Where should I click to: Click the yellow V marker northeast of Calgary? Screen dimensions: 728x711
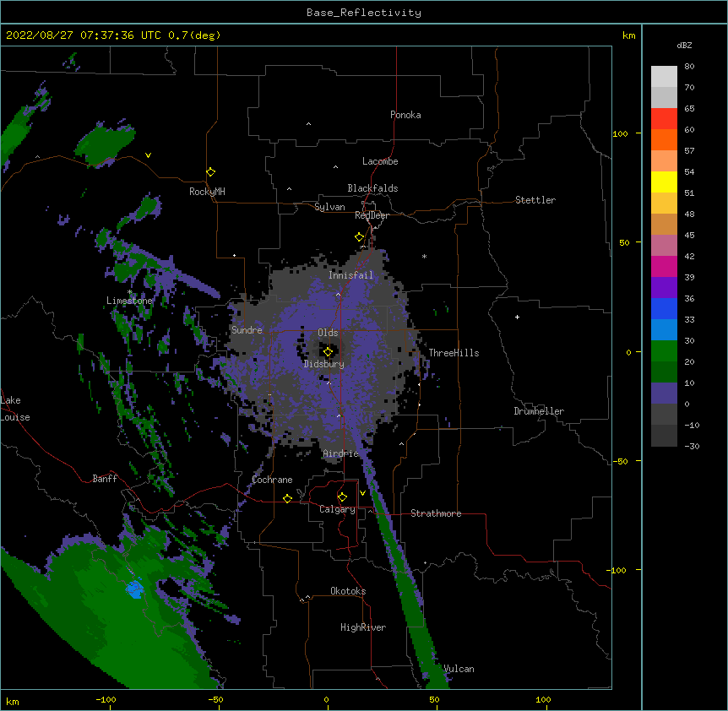tap(362, 493)
